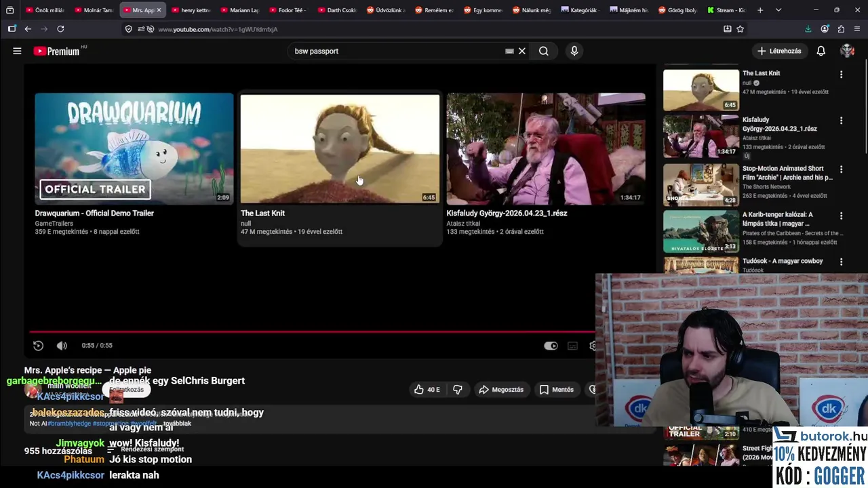The image size is (868, 488).
Task: Open the site permissions icon beside the URL
Action: tap(141, 29)
